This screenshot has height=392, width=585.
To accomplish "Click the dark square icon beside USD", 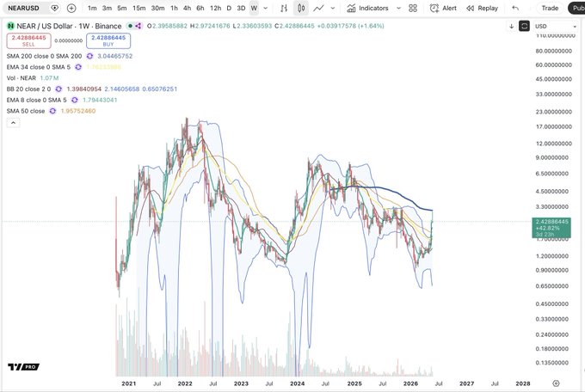I will [x=524, y=26].
